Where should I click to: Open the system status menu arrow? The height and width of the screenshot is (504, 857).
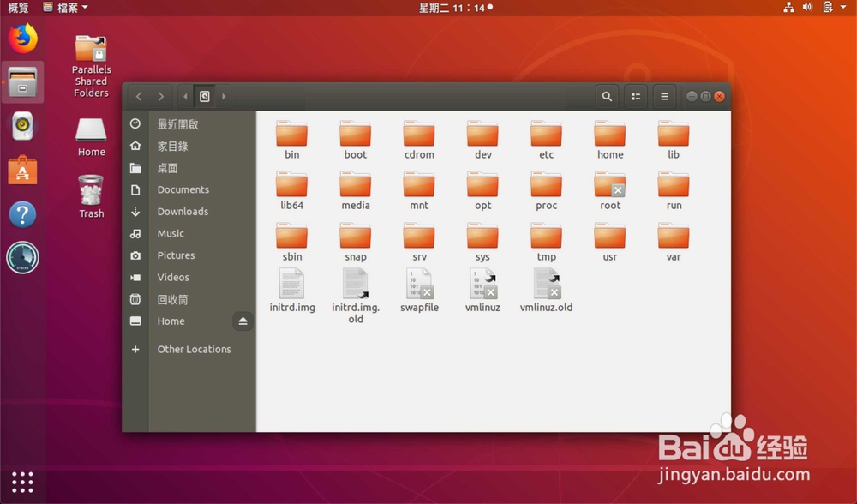pyautogui.click(x=843, y=7)
